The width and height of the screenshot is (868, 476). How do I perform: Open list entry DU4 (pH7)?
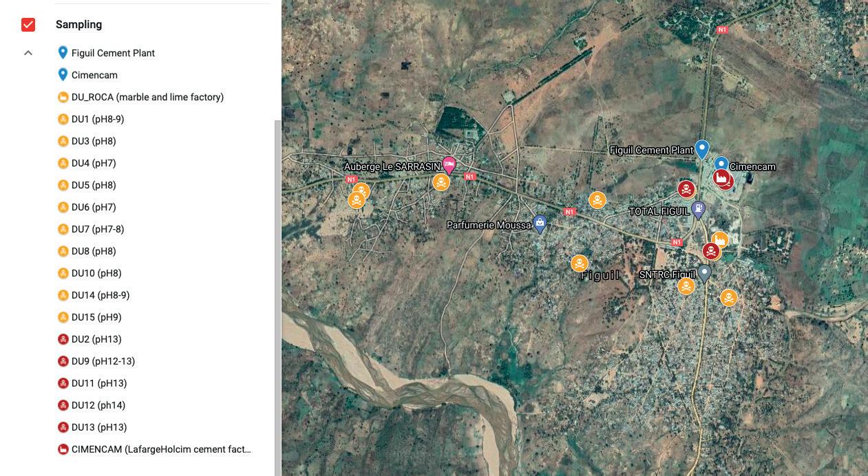point(94,163)
